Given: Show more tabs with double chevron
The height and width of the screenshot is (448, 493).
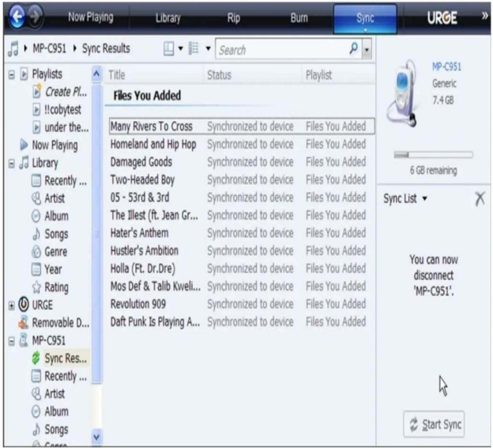Looking at the screenshot, I should tap(485, 16).
